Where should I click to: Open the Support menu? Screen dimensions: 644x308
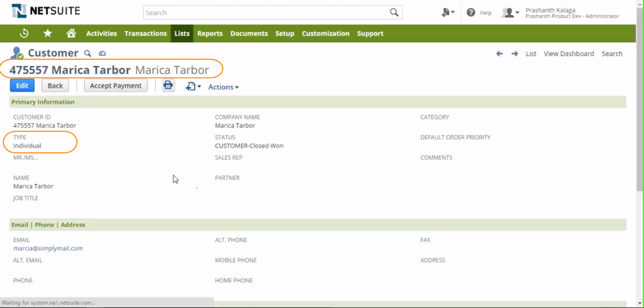point(370,34)
